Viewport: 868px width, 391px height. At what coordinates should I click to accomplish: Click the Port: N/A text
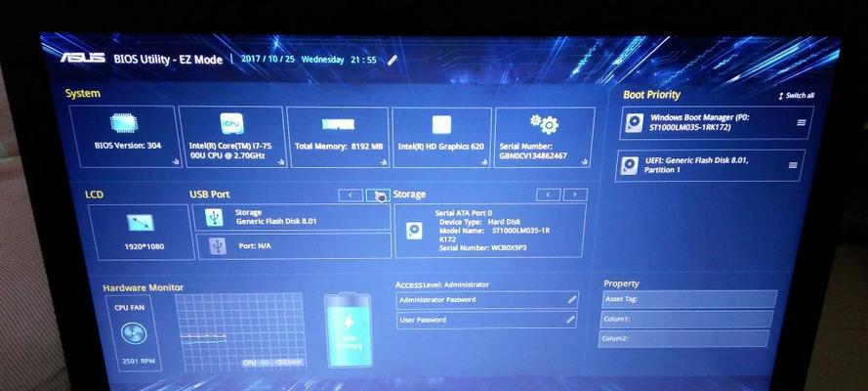click(255, 245)
